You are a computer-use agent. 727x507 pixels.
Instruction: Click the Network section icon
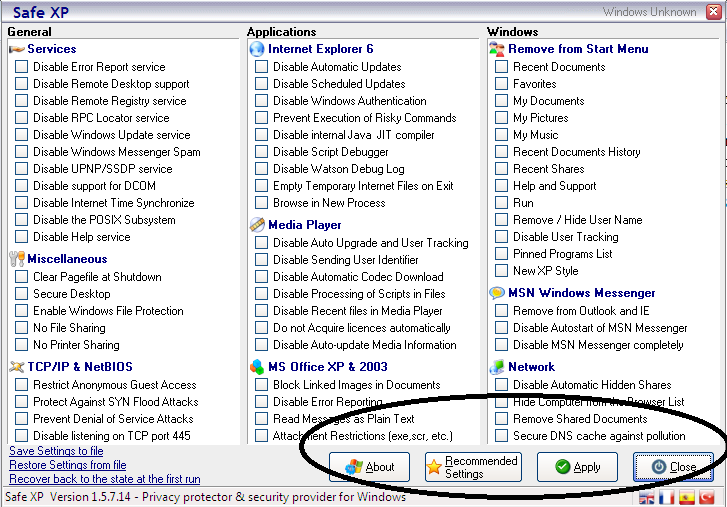[x=497, y=367]
